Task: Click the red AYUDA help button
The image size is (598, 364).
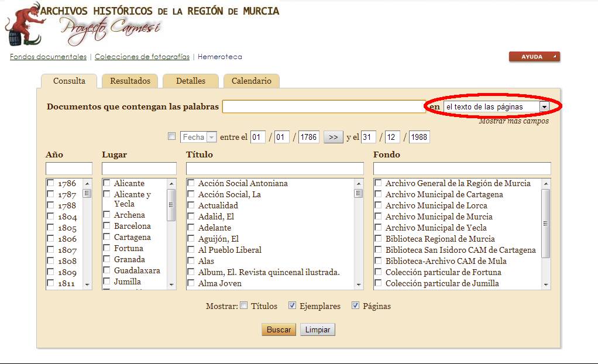Action: [x=534, y=57]
